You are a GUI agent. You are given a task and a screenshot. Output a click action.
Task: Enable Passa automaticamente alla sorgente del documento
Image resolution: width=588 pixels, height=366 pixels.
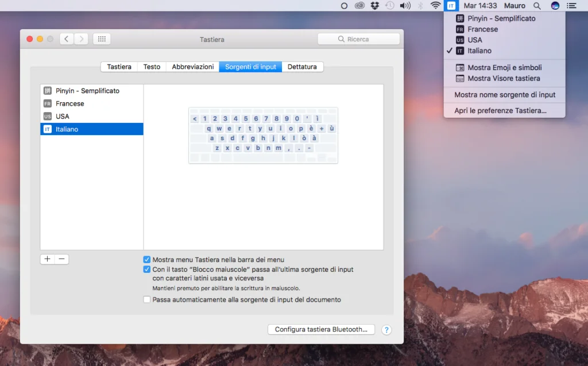(146, 299)
